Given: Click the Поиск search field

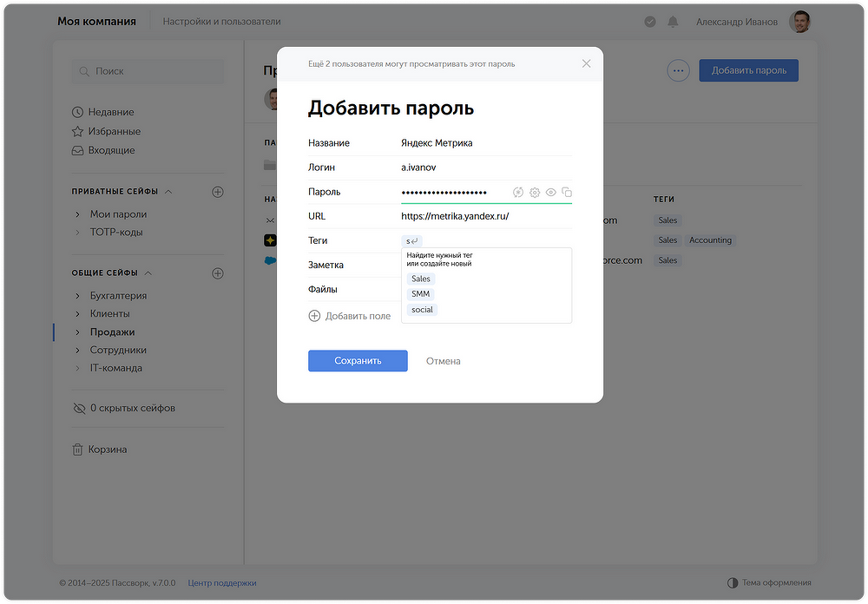Looking at the screenshot, I should tap(148, 71).
